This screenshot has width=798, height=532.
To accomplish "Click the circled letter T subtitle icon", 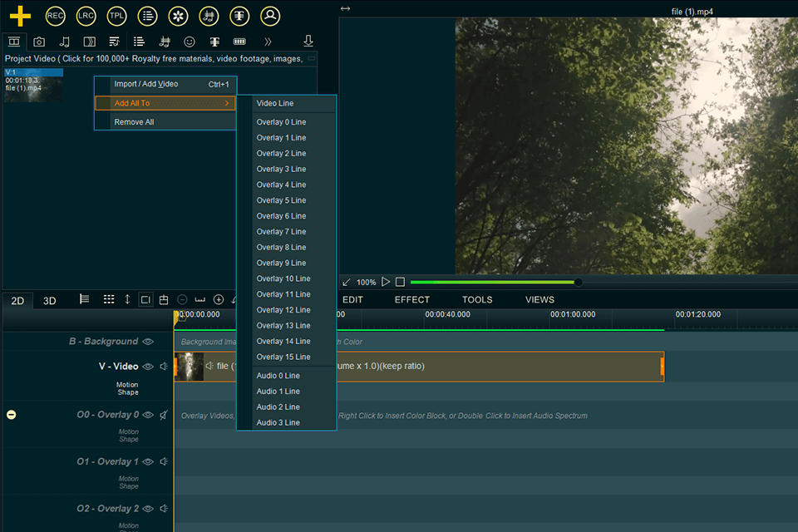I will click(239, 16).
